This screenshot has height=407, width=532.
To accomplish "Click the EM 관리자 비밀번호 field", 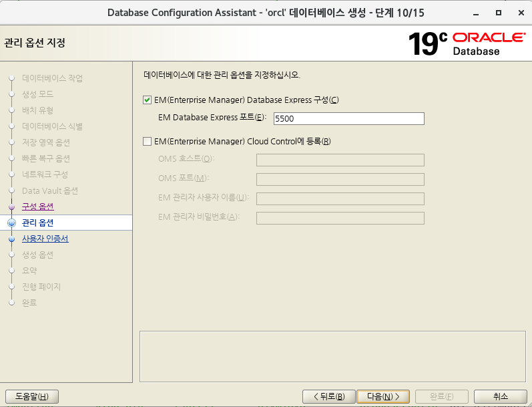I will click(x=340, y=218).
